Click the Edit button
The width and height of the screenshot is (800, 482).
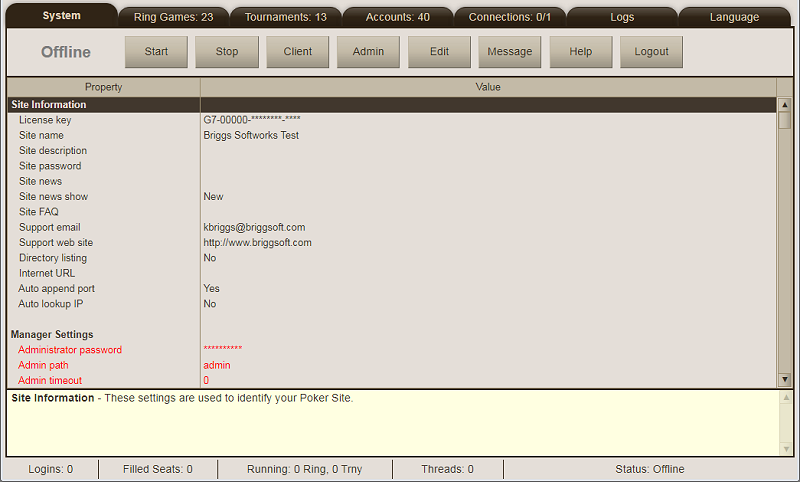[439, 52]
